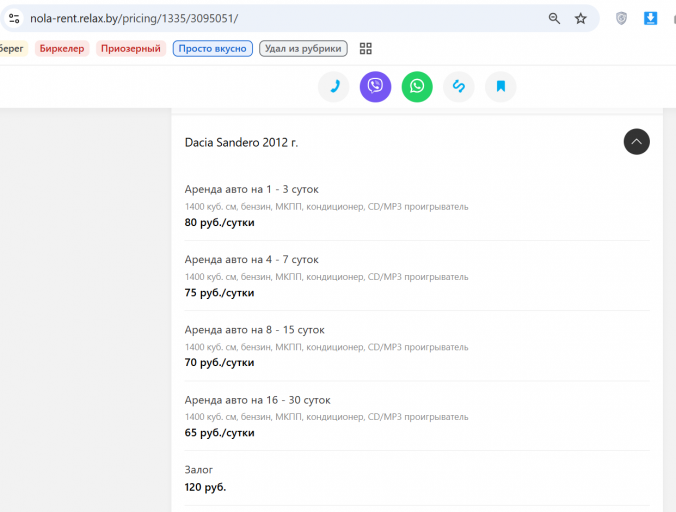Open the bookmarks grid icon

coord(366,49)
